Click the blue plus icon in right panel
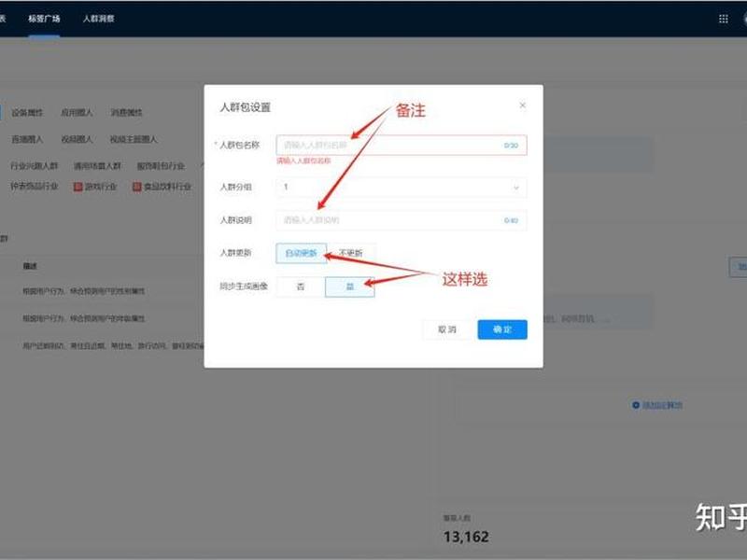This screenshot has width=747, height=560. pyautogui.click(x=636, y=405)
